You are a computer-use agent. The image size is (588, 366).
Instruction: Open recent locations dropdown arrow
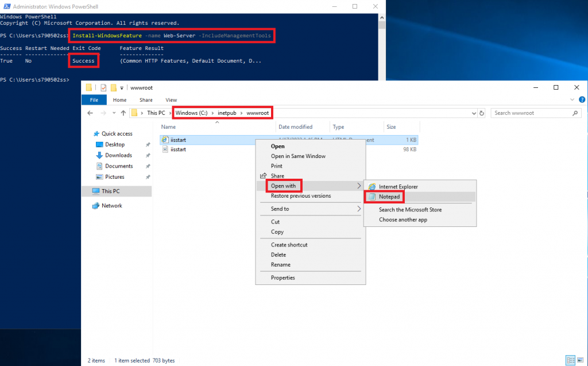pyautogui.click(x=114, y=113)
